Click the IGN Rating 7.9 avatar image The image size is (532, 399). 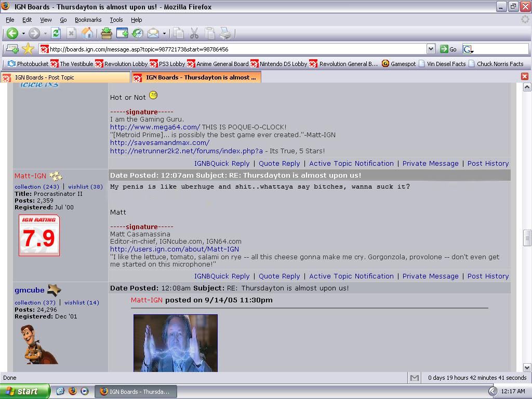(39, 235)
